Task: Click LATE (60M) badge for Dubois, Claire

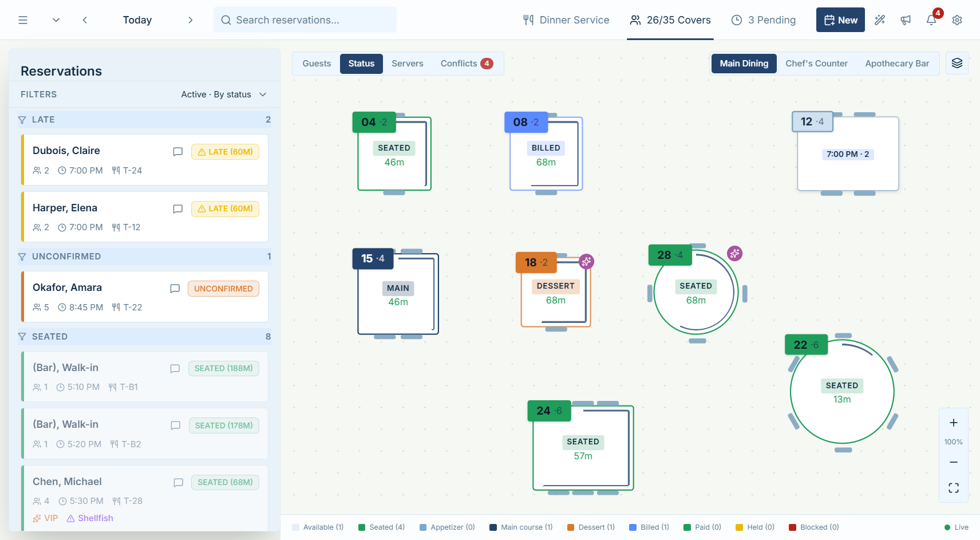Action: click(225, 152)
